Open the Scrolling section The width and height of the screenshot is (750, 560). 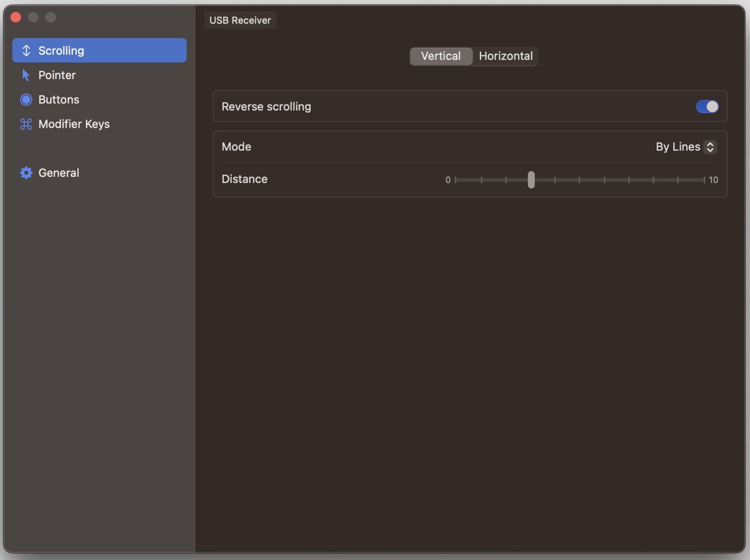pyautogui.click(x=98, y=50)
